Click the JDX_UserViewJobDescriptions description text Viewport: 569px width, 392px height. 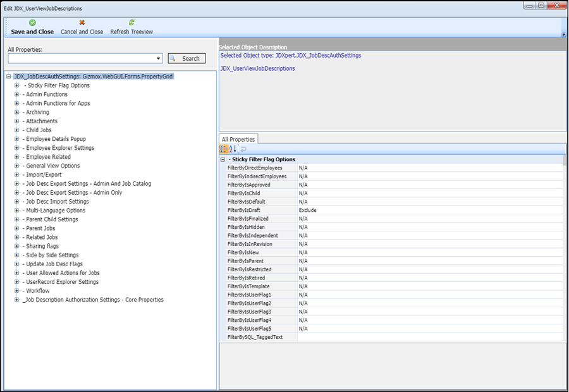click(258, 68)
